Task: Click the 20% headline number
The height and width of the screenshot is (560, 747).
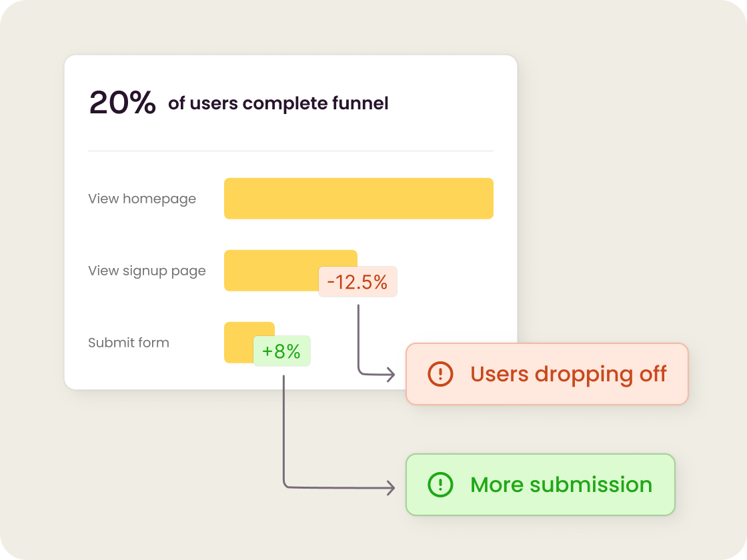Action: click(x=122, y=103)
